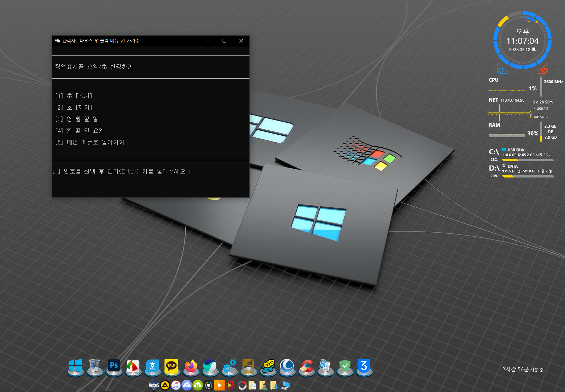
Task: Open the This PC computer icon
Action: [x=285, y=385]
